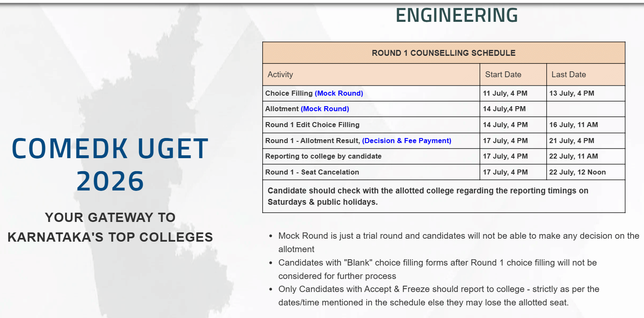Click the Reporting to college by candidate row

pos(444,156)
